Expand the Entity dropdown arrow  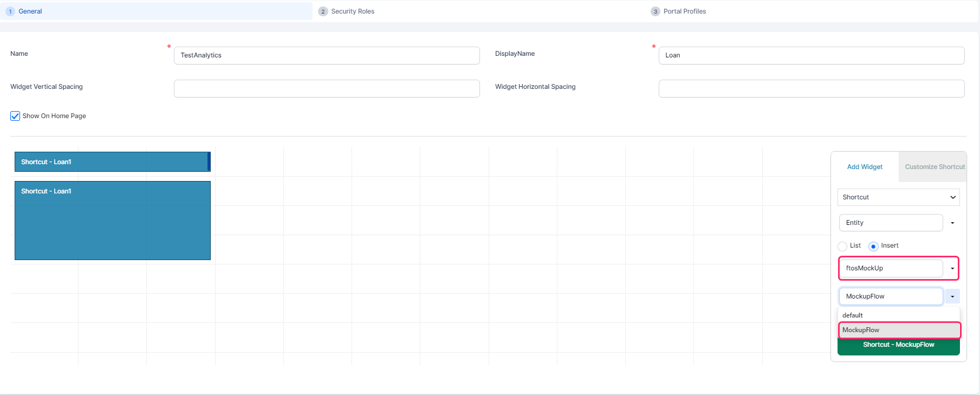tap(952, 223)
